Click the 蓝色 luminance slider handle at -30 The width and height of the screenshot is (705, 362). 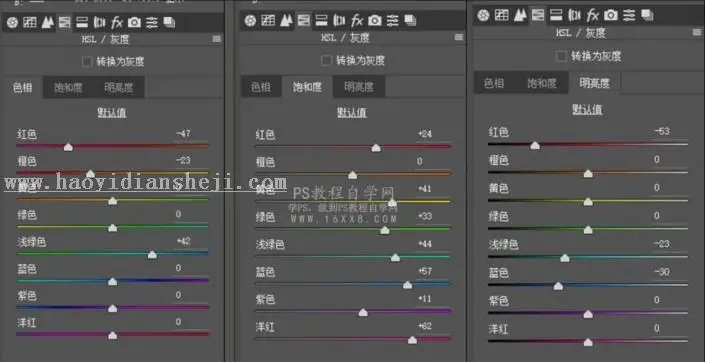coord(558,286)
